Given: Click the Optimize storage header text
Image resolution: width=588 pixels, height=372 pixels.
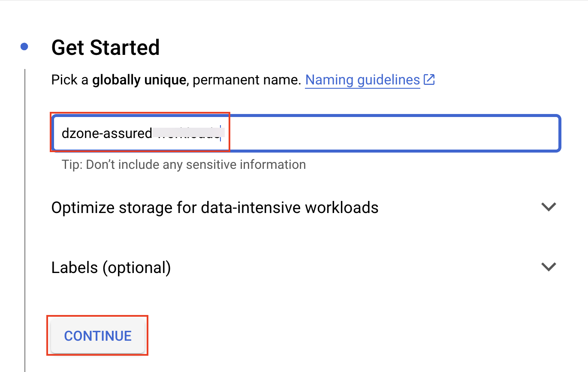Looking at the screenshot, I should (214, 207).
